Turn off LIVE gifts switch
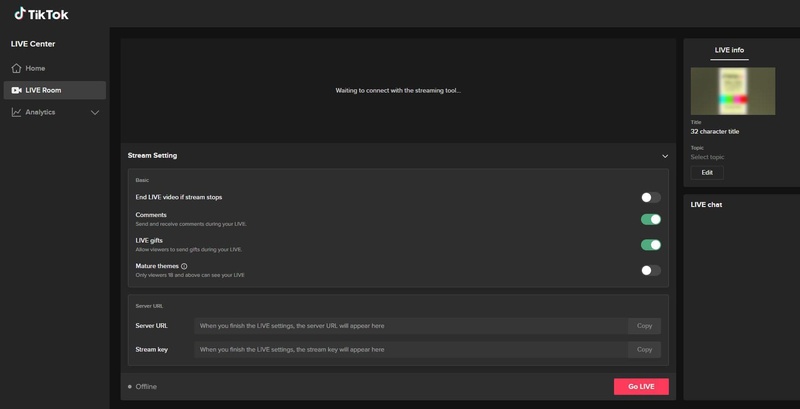Viewport: 800px width, 409px height. (x=650, y=245)
